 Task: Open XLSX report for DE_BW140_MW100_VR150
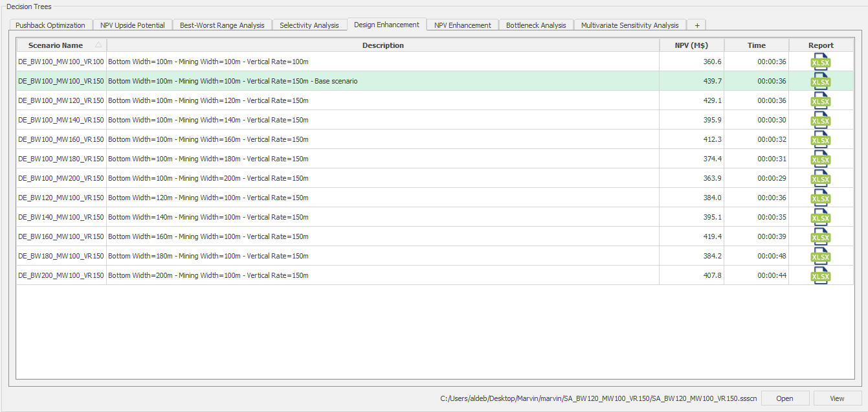(820, 217)
